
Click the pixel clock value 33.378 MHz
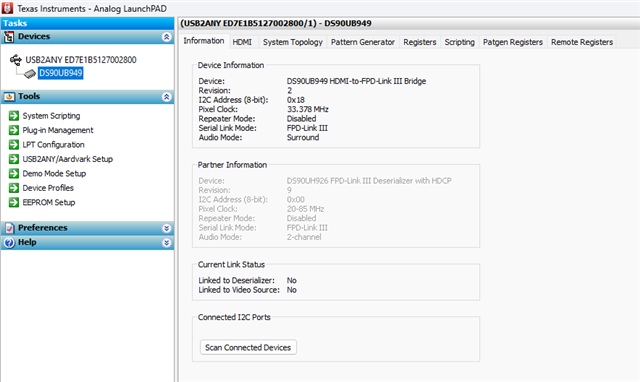pos(307,109)
